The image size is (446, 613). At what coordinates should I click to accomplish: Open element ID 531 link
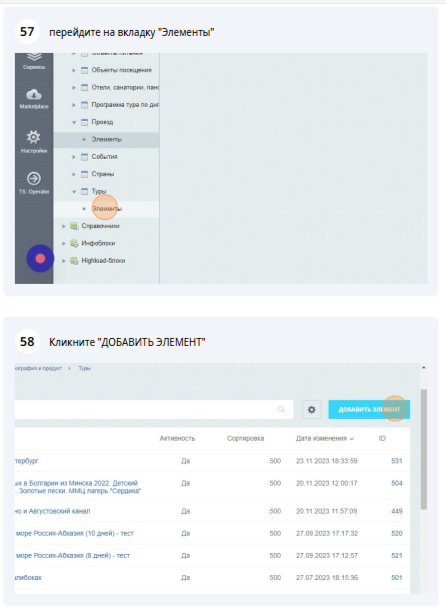click(x=396, y=461)
